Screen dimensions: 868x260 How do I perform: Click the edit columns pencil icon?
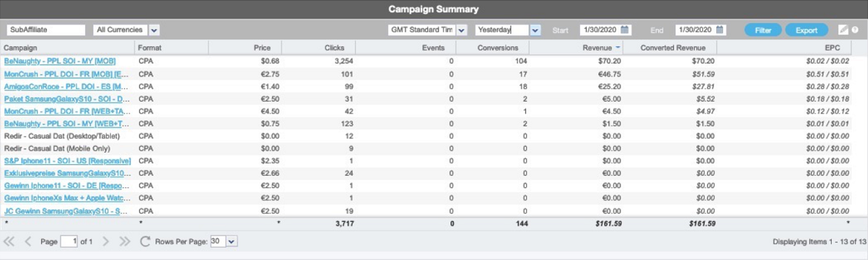point(843,30)
